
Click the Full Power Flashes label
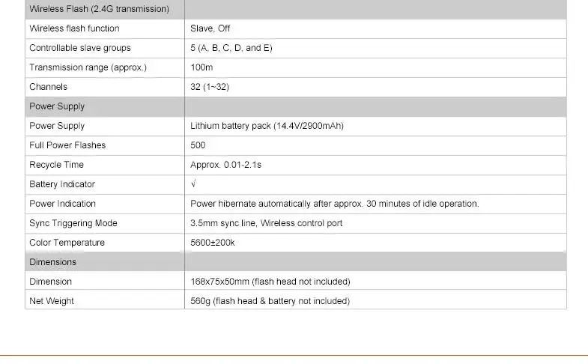[67, 145]
